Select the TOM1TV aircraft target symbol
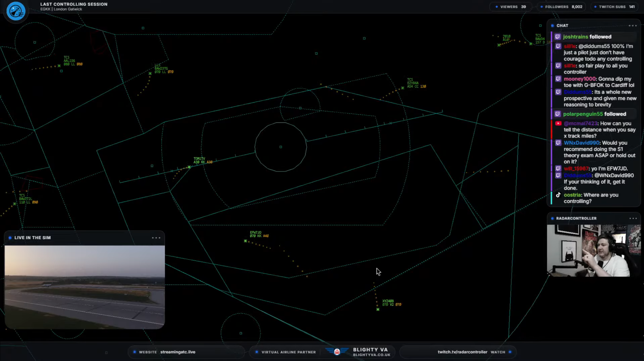644x361 pixels. pyautogui.click(x=189, y=167)
